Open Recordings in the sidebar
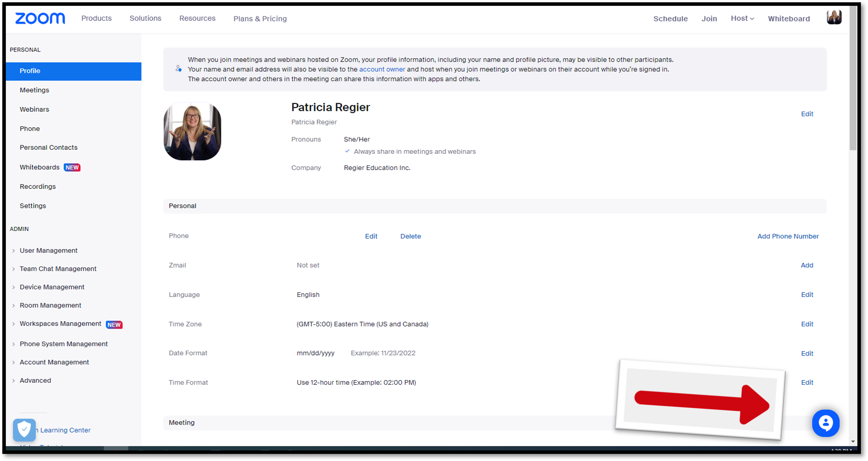Image resolution: width=868 pixels, height=461 pixels. click(x=38, y=186)
